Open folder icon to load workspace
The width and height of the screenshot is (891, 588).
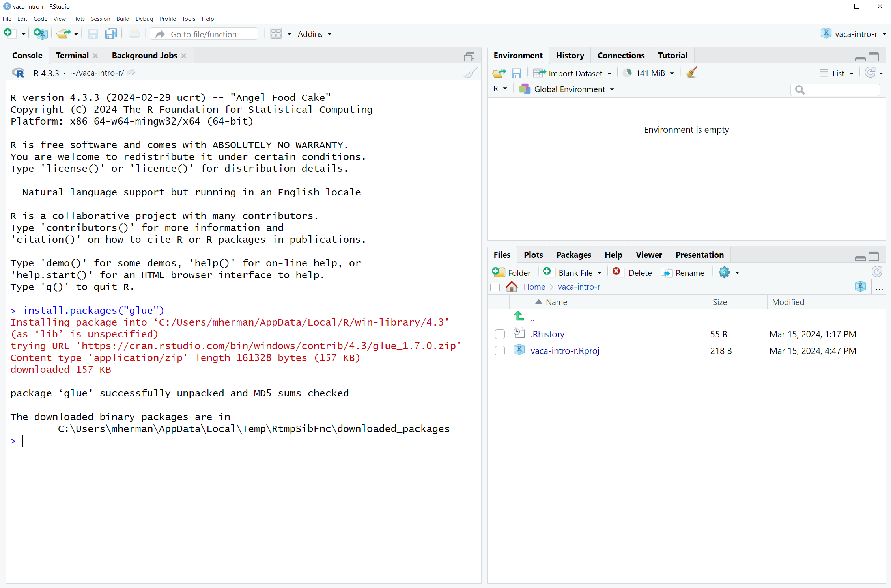point(498,73)
